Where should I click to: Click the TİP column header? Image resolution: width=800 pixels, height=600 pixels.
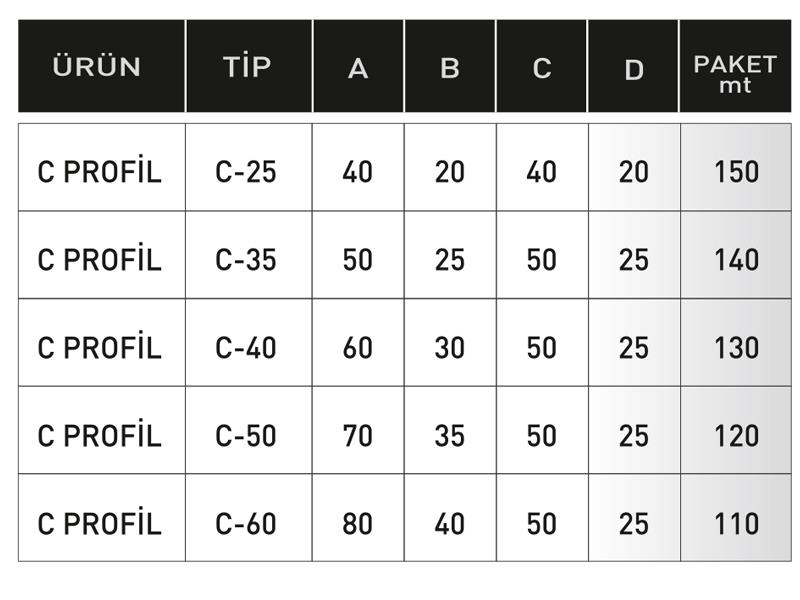[x=249, y=66]
